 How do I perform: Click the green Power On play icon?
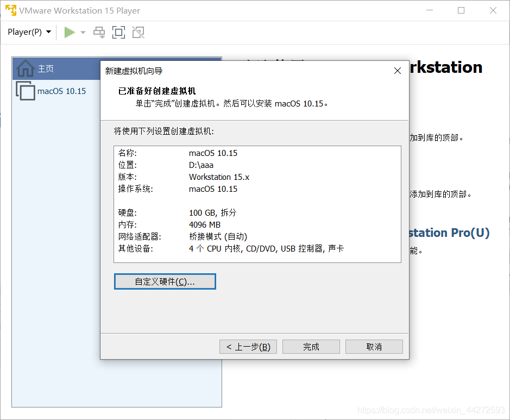[x=70, y=33]
